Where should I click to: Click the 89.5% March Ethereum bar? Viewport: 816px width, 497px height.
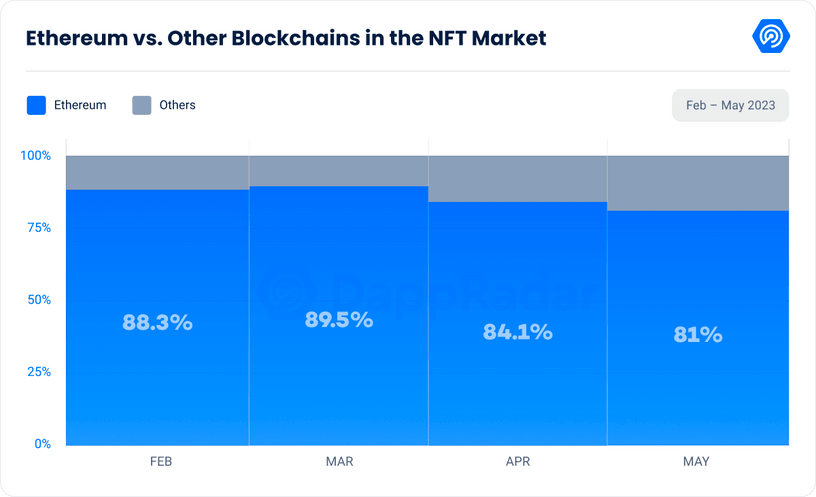click(338, 320)
